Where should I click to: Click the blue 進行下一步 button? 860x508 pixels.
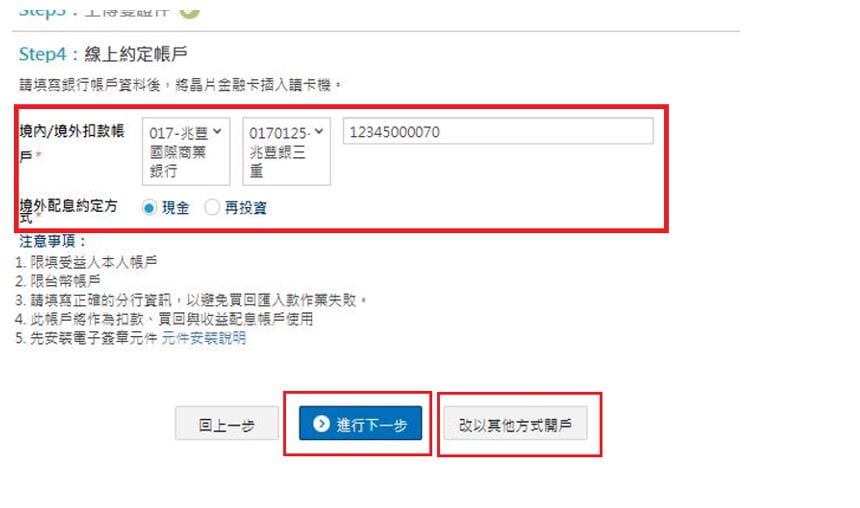pos(360,423)
